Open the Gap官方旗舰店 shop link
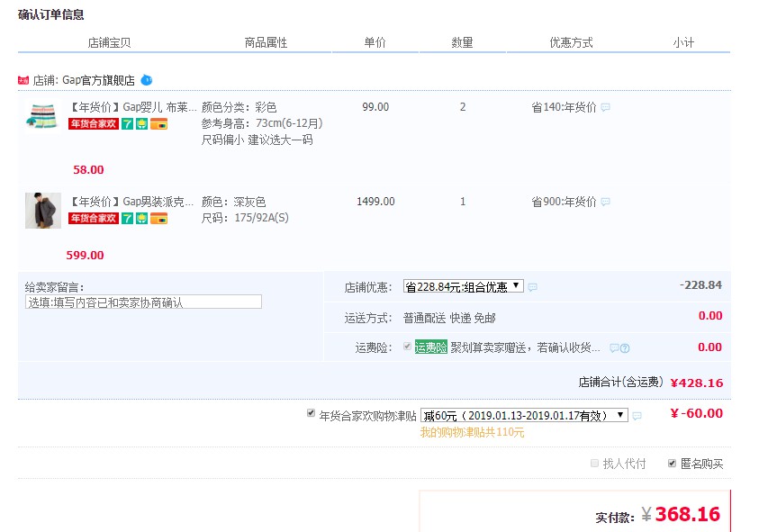The width and height of the screenshot is (768, 532). 98,80
